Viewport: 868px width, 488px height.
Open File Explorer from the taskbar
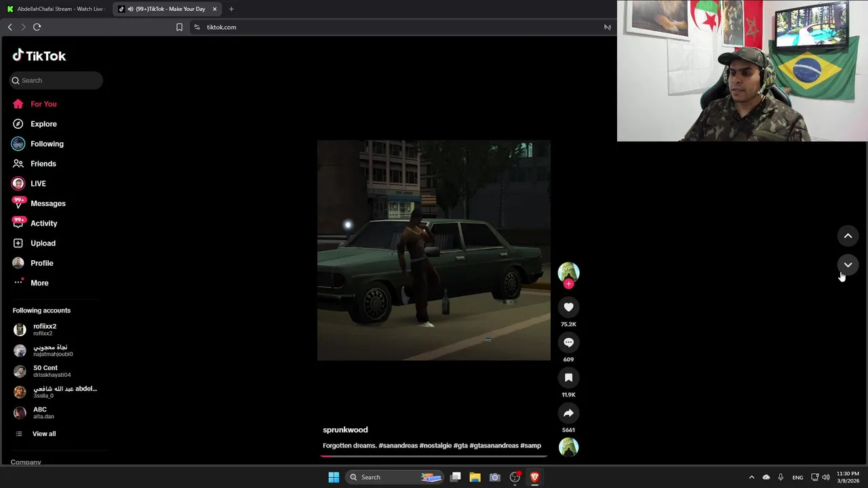(x=475, y=477)
